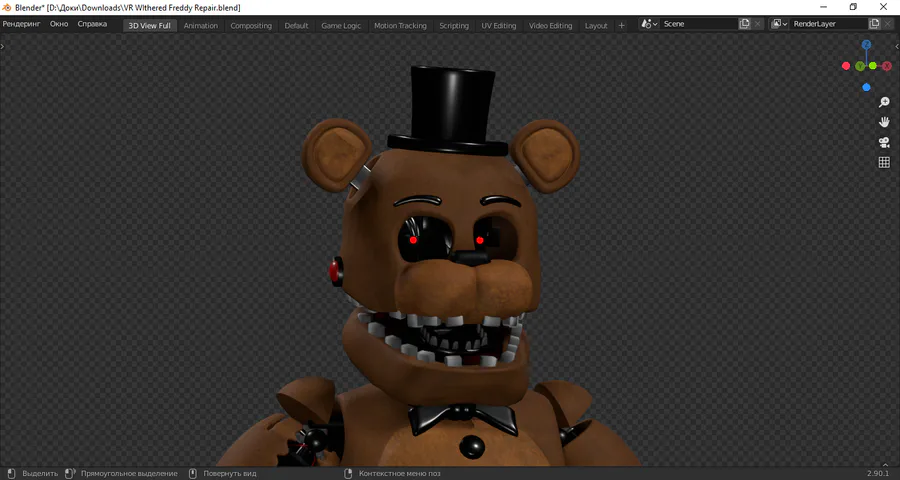The image size is (900, 480).
Task: Click the zoom in/out view icon
Action: pos(884,102)
